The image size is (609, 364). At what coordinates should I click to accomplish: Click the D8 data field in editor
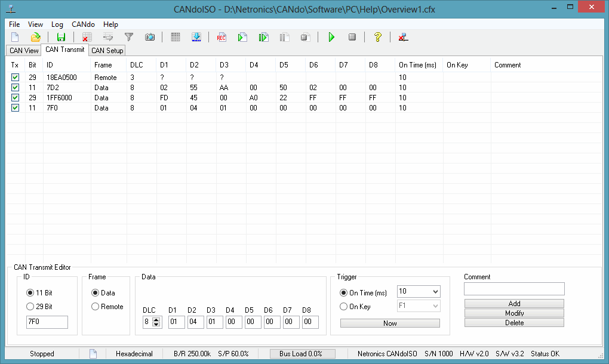coord(310,322)
